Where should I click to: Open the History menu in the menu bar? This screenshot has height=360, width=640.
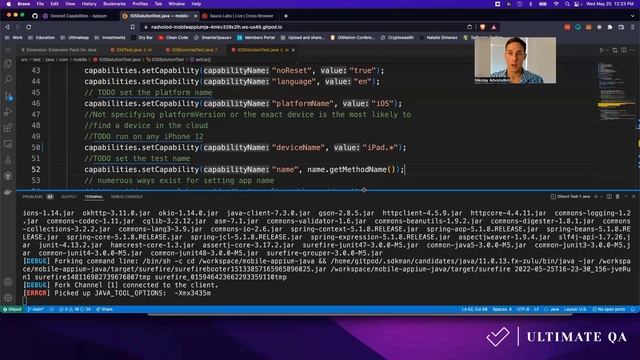pos(89,4)
